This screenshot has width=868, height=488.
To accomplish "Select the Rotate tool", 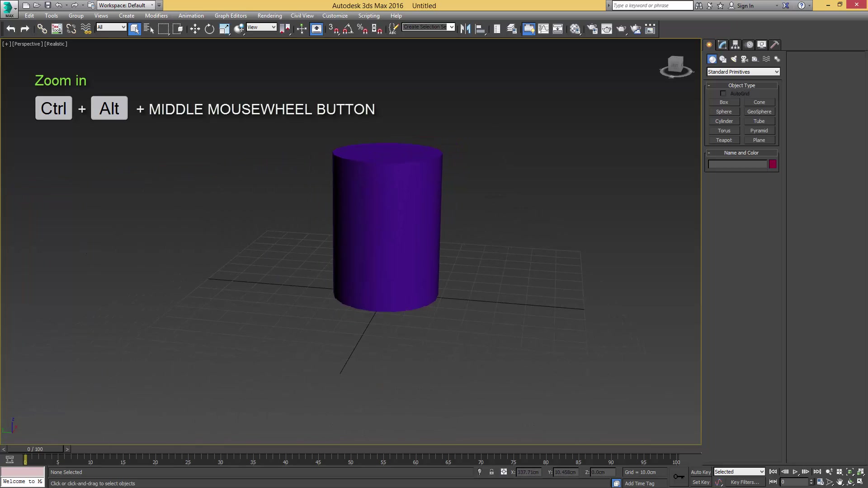I will tap(209, 29).
